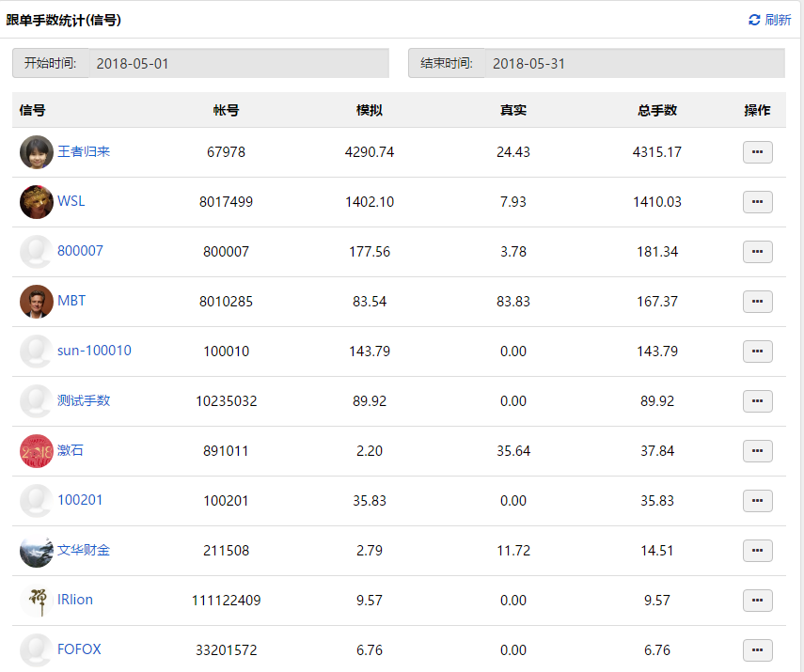804x672 pixels.
Task: Click the WSL masked avatar
Action: pos(37,202)
